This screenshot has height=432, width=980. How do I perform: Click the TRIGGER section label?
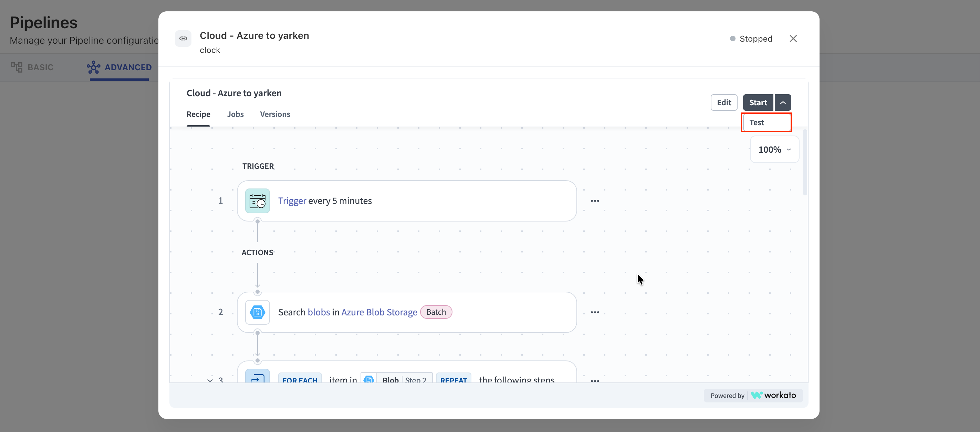pyautogui.click(x=258, y=166)
